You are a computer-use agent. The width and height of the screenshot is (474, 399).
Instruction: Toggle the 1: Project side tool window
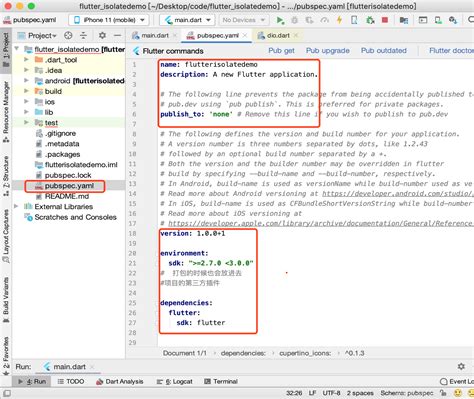[6, 49]
